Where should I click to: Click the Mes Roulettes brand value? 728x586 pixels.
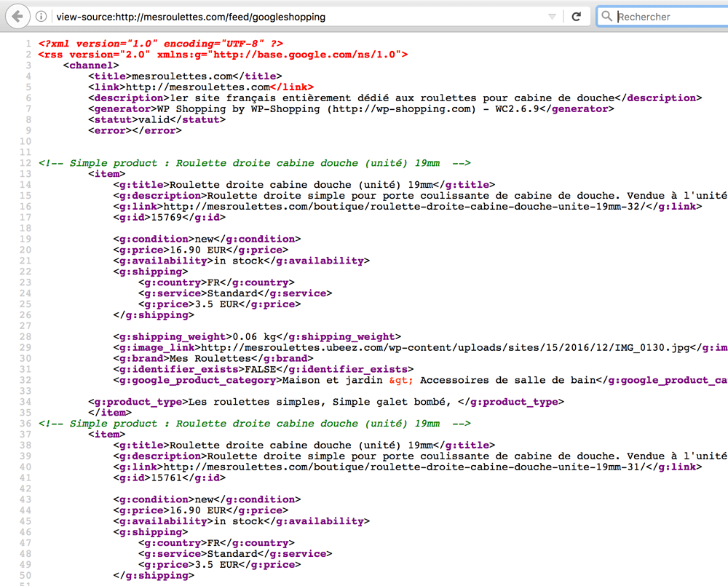(x=200, y=358)
